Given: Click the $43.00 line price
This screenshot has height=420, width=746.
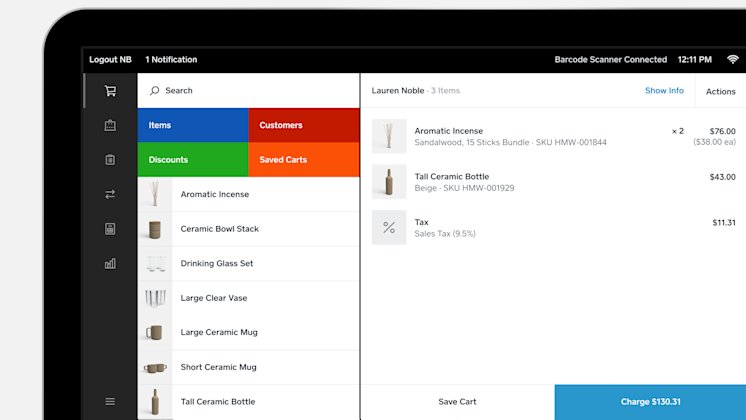Looking at the screenshot, I should [x=722, y=177].
